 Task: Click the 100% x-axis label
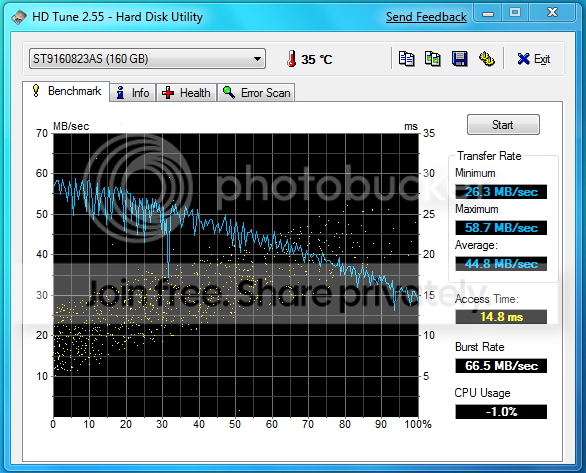(418, 424)
